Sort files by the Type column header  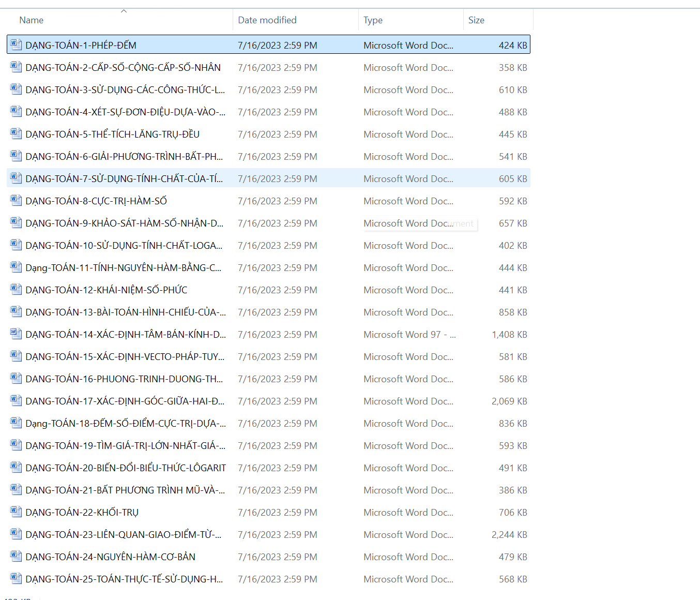tap(373, 20)
